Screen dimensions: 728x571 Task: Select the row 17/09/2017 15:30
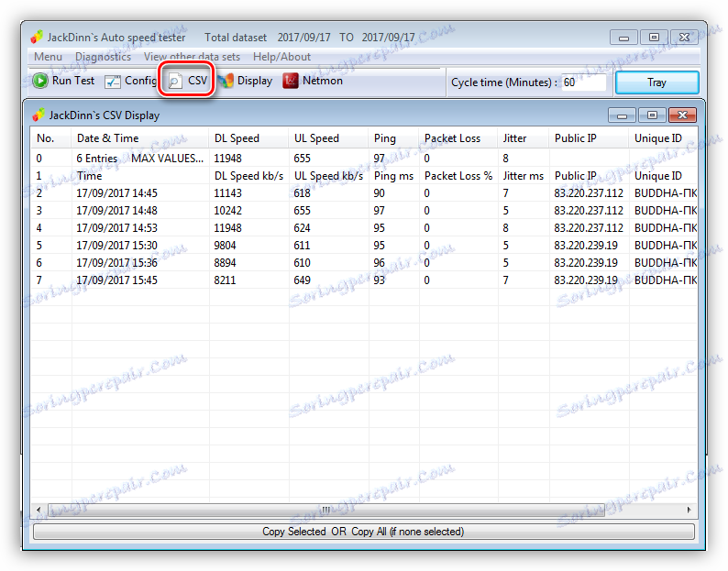(x=364, y=246)
